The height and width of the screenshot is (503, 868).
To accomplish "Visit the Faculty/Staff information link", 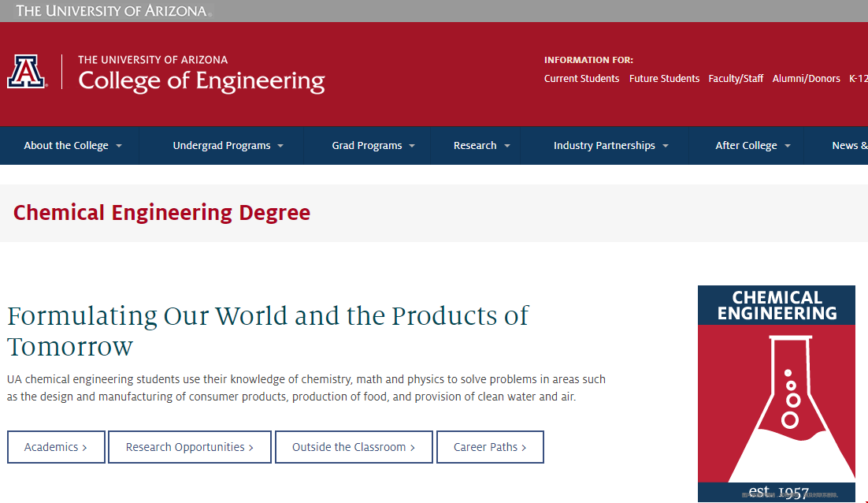I will (x=736, y=79).
